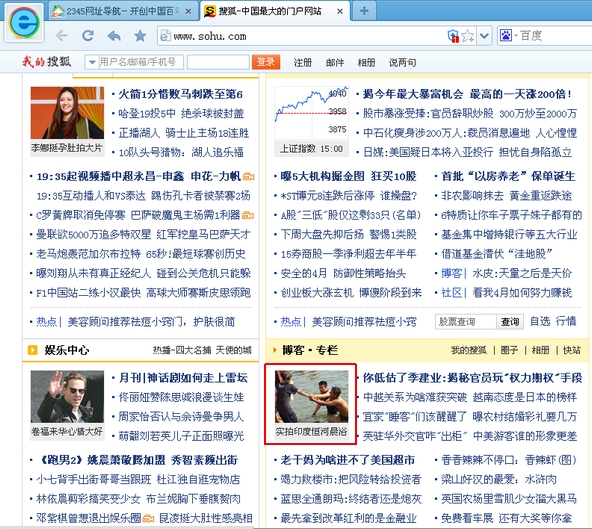
Task: Bookmark this page with the outline star
Action: click(468, 36)
